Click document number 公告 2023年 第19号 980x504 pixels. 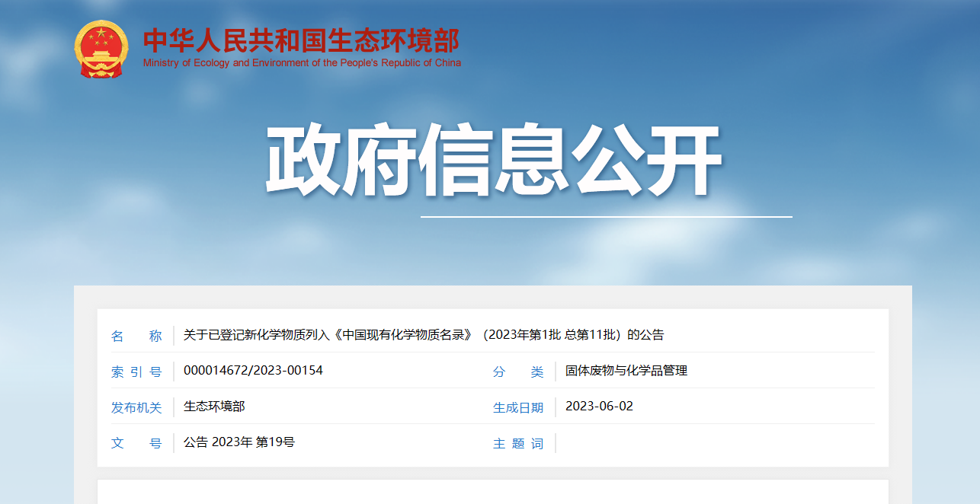(239, 442)
